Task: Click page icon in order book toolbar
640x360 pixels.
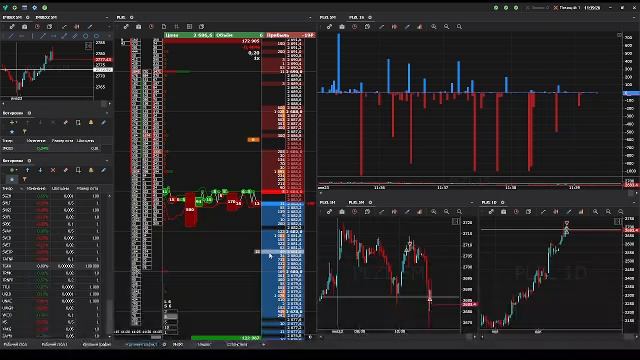Action: pos(164,27)
